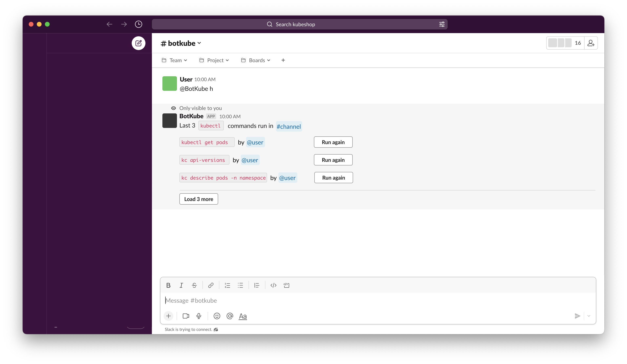This screenshot has width=627, height=364.
Task: Open the #channel link
Action: pyautogui.click(x=289, y=127)
